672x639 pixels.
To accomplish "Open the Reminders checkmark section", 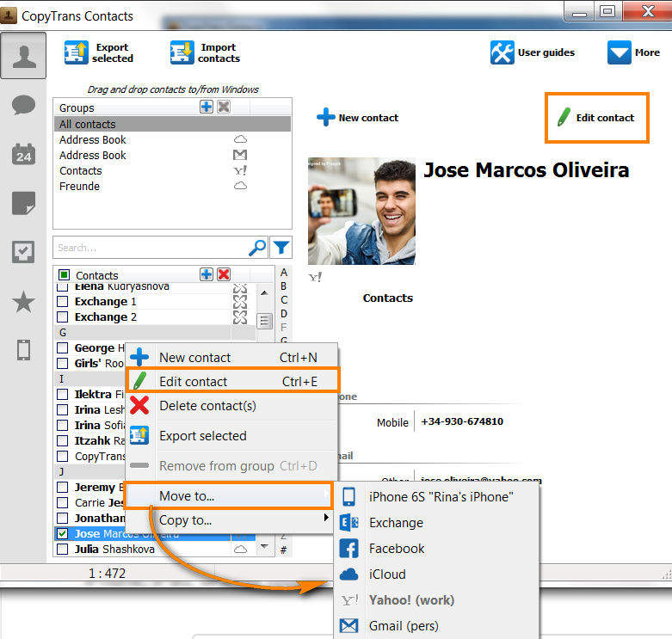I will 23,252.
